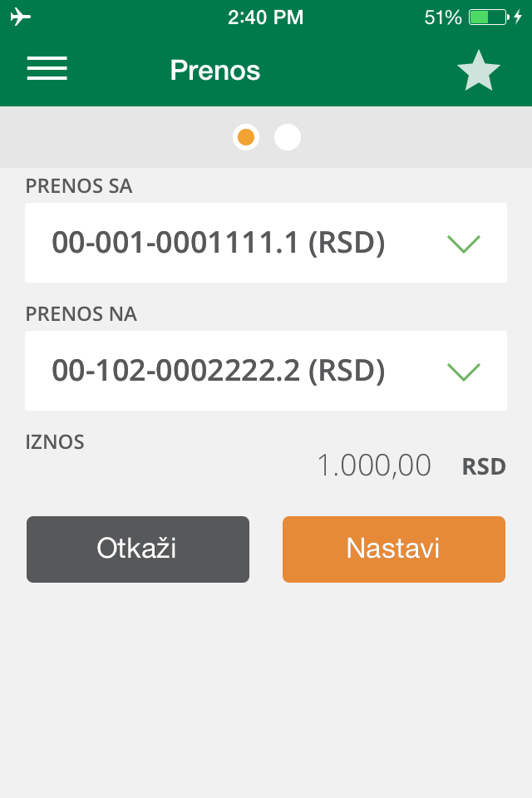Tap the 51% battery percentage
The height and width of the screenshot is (798, 532).
pos(442,17)
